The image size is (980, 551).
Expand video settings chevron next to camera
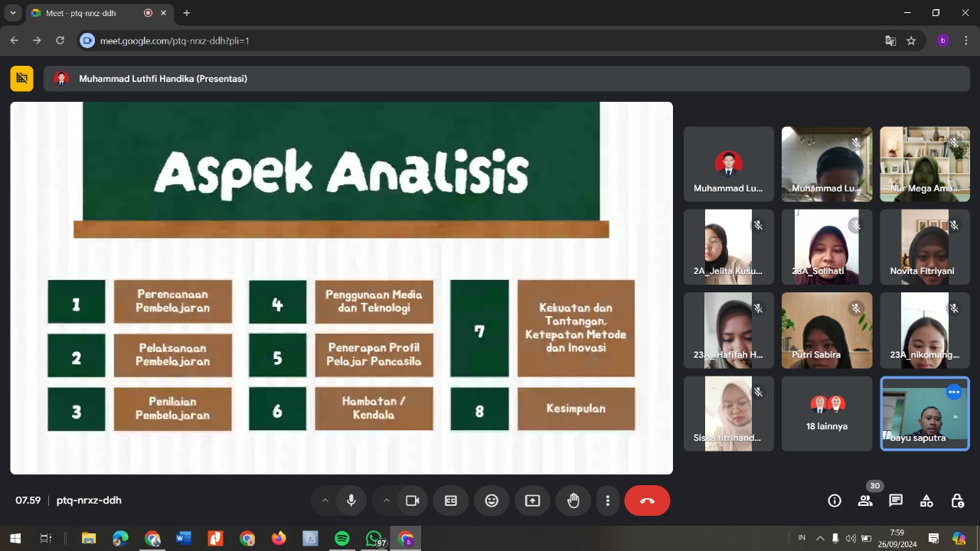click(x=386, y=500)
